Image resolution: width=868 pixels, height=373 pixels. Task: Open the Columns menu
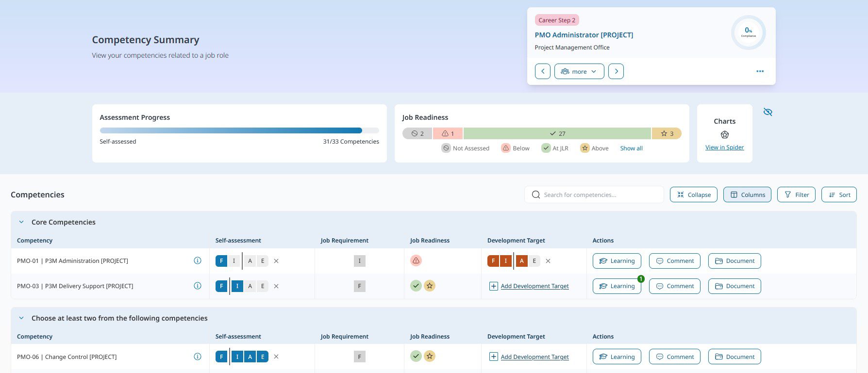tap(747, 195)
